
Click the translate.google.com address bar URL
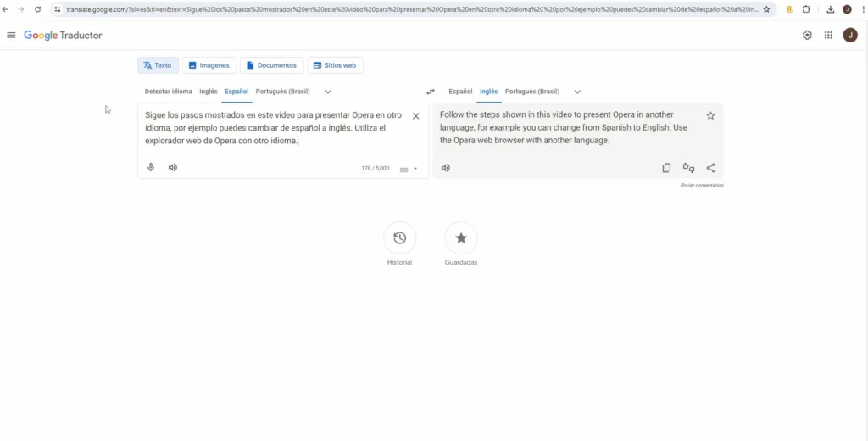coord(413,9)
